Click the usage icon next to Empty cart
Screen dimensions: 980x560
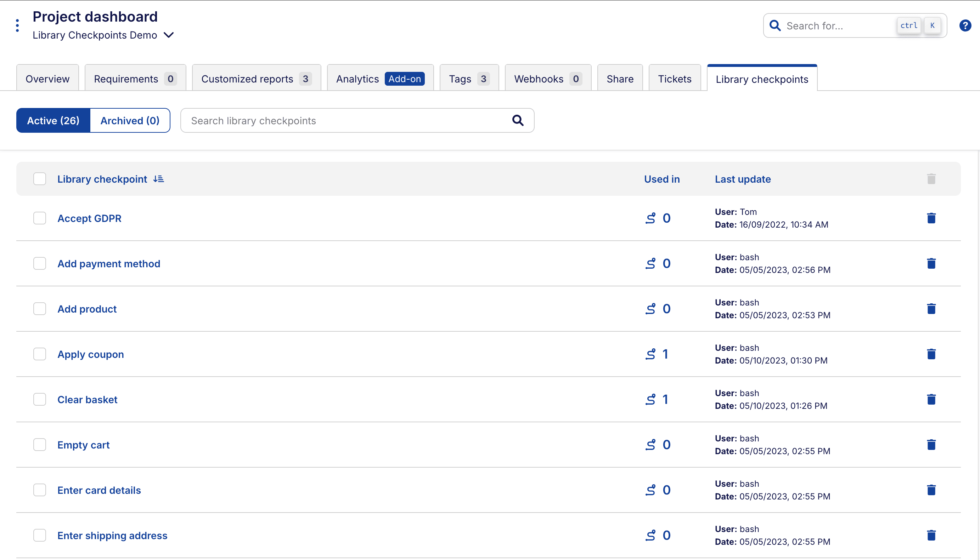[650, 445]
